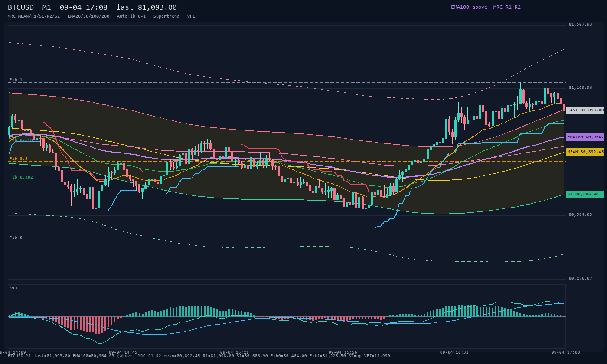The image size is (607, 364).
Task: Click the last=81,093.00 header value
Action: pyautogui.click(x=147, y=7)
